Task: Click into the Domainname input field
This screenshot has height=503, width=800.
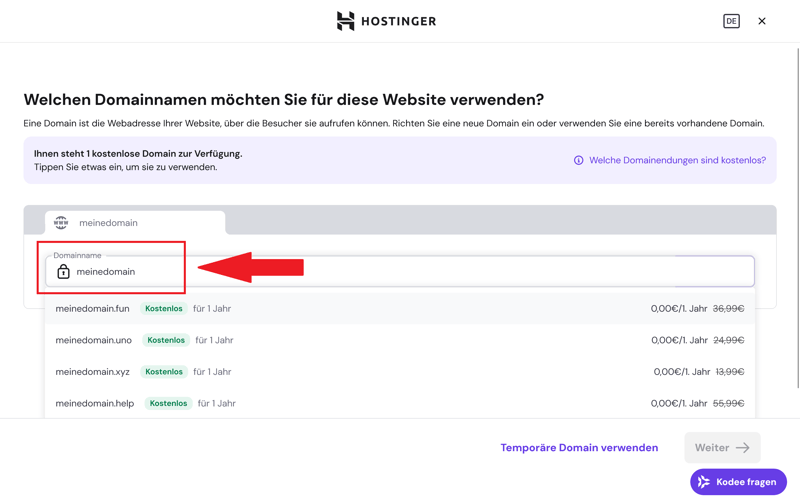Action: [x=400, y=272]
